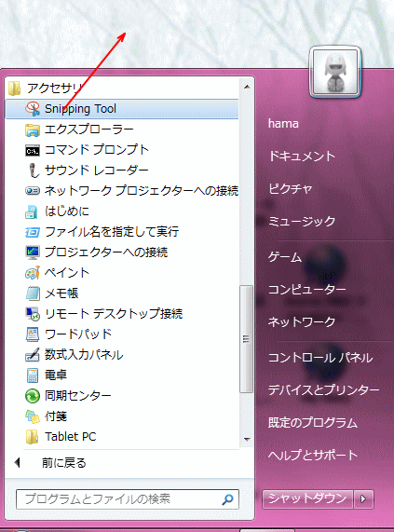Viewport: 394px width, 532px height.
Task: Click the メモ帳 notepad icon
Action: pos(33,293)
